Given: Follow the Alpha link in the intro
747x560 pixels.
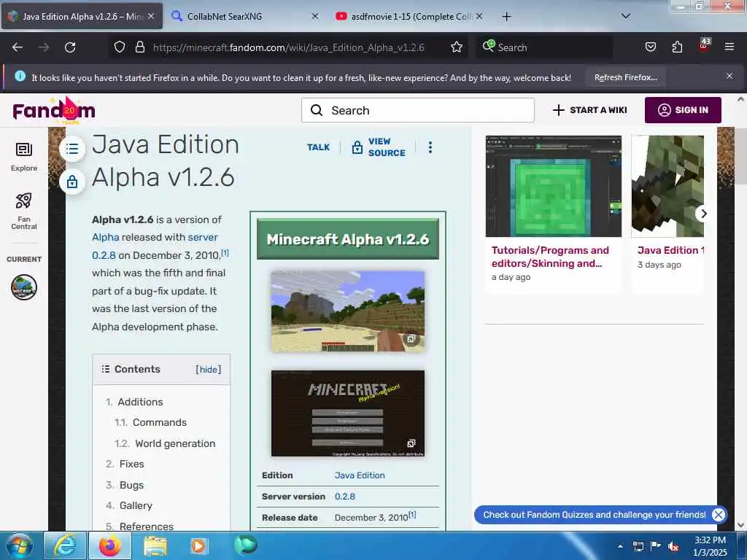Looking at the screenshot, I should (x=105, y=237).
